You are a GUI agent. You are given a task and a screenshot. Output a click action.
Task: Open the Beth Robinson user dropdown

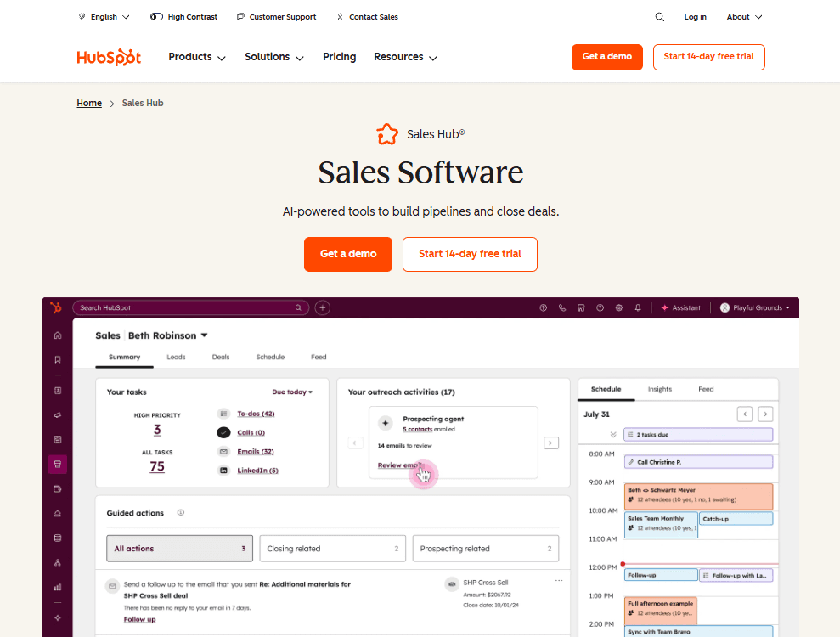(x=167, y=335)
